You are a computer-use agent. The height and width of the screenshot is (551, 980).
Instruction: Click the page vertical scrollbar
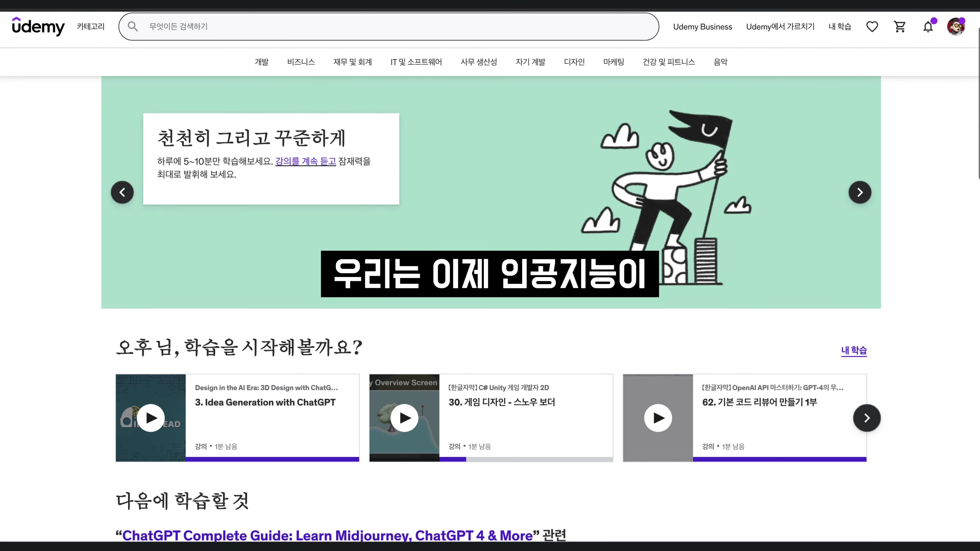tap(978, 103)
